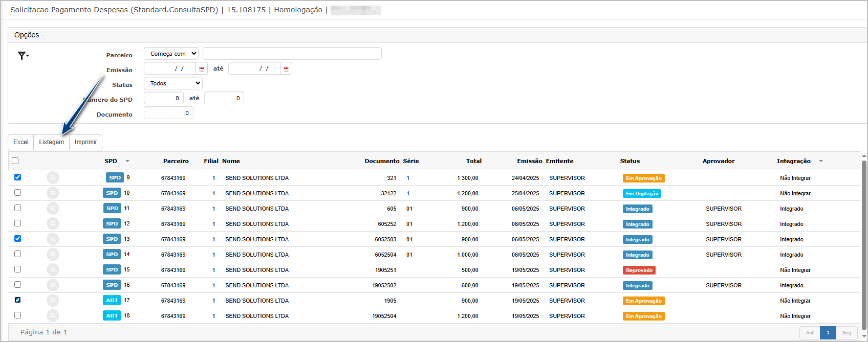
Task: Click magnifier icon in ADT 18 row
Action: pos(53,316)
